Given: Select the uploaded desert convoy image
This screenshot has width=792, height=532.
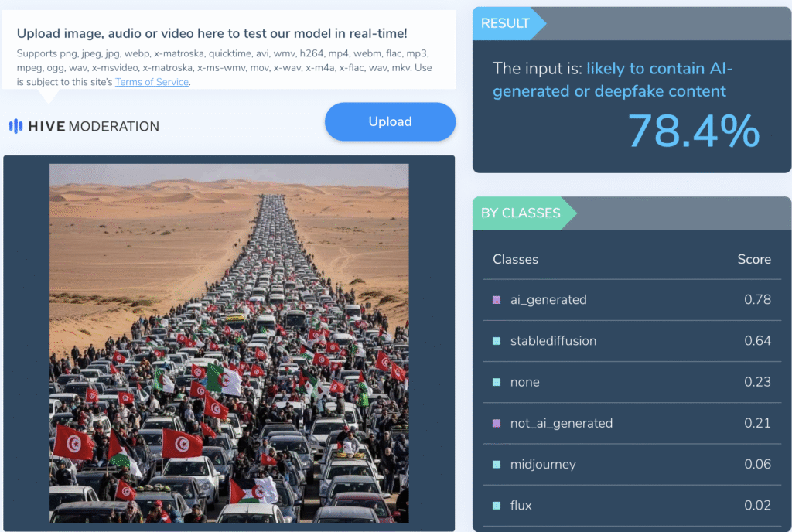Looking at the screenshot, I should tap(229, 343).
